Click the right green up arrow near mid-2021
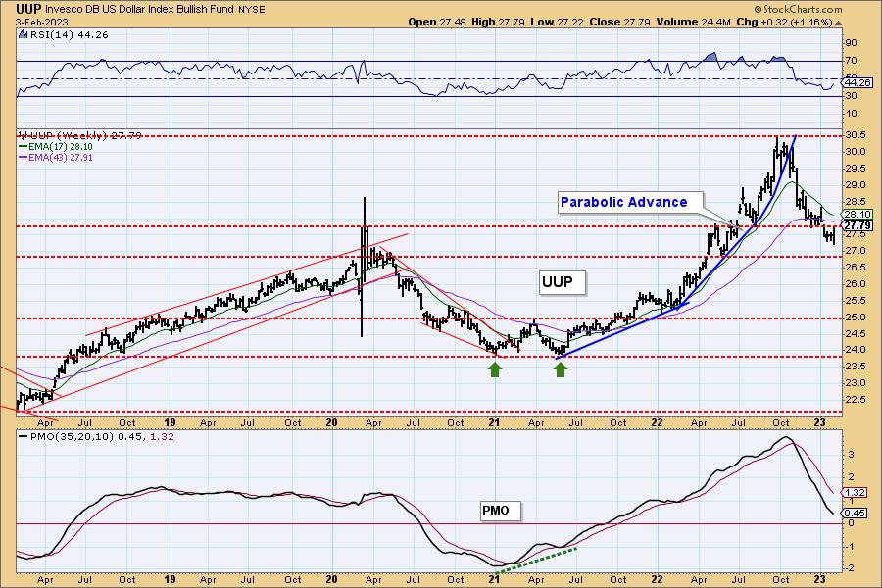Screen dimensions: 882x588 (x=561, y=369)
